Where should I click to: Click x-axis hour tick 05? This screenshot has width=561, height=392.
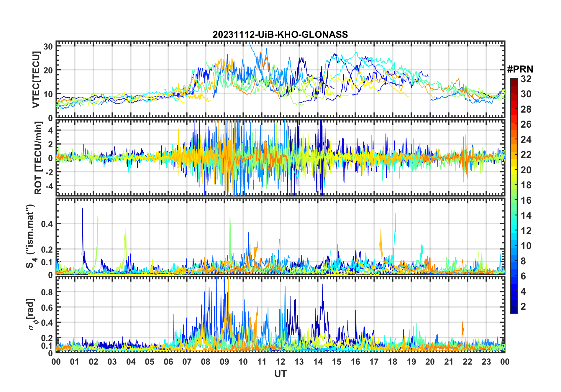150,362
